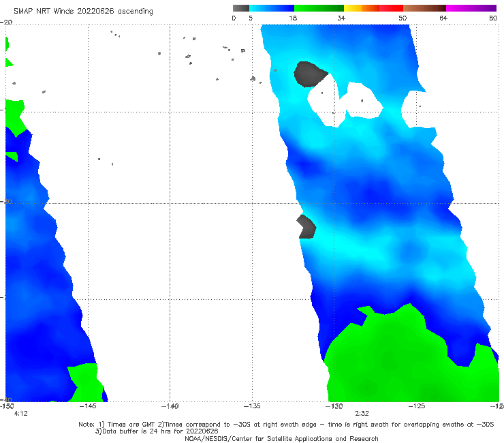Viewport: 504px width, 443px height.
Task: Click the swath time label '2:32'
Action: pos(362,414)
